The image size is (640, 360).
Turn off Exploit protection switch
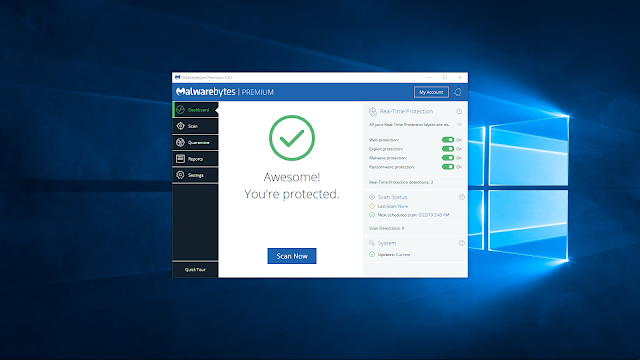point(448,149)
